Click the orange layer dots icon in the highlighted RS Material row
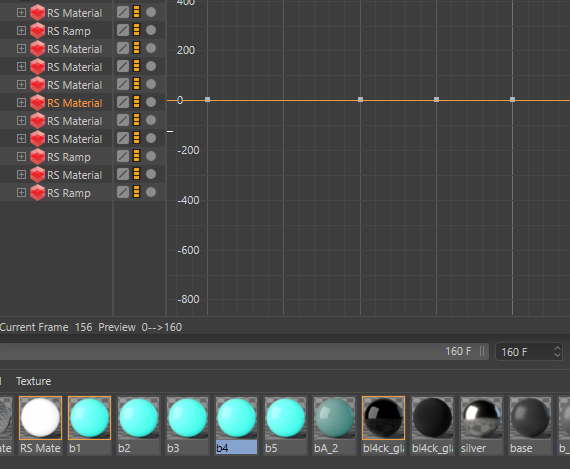570x469 pixels. tap(137, 102)
